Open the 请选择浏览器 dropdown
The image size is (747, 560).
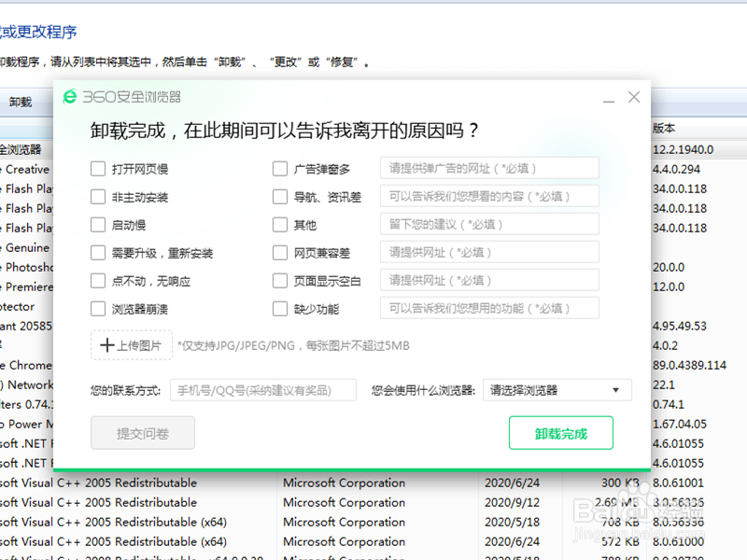coord(557,390)
